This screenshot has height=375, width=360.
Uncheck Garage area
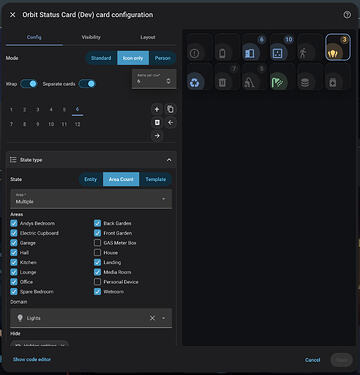tap(14, 243)
